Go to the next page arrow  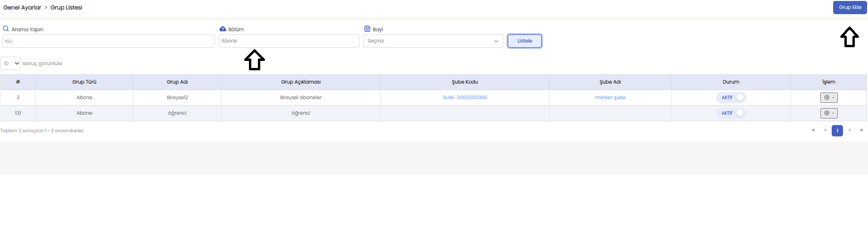tap(850, 130)
